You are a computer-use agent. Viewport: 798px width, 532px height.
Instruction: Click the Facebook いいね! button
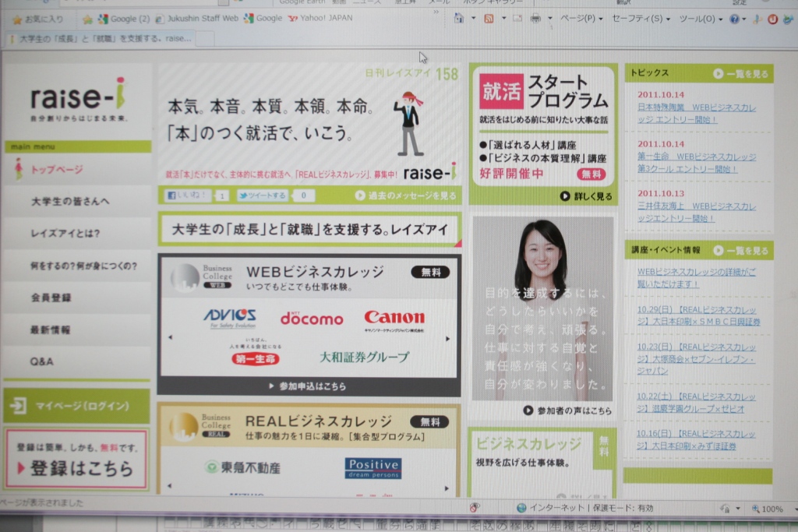187,196
